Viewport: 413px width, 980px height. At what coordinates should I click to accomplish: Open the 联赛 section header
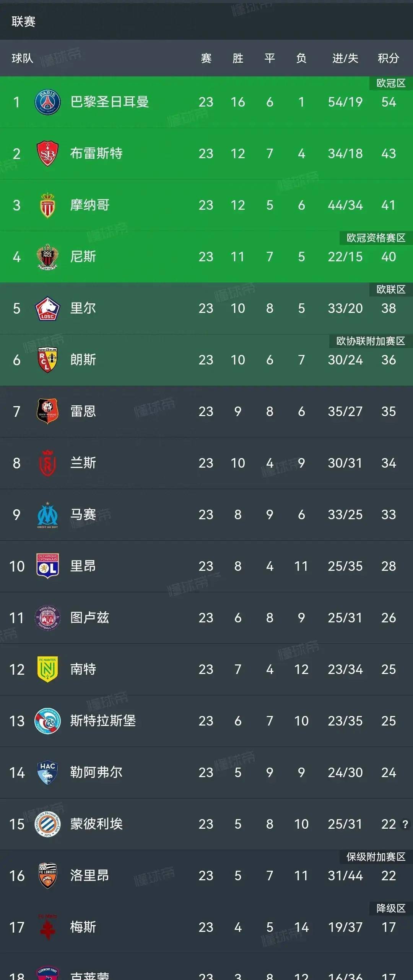23,21
